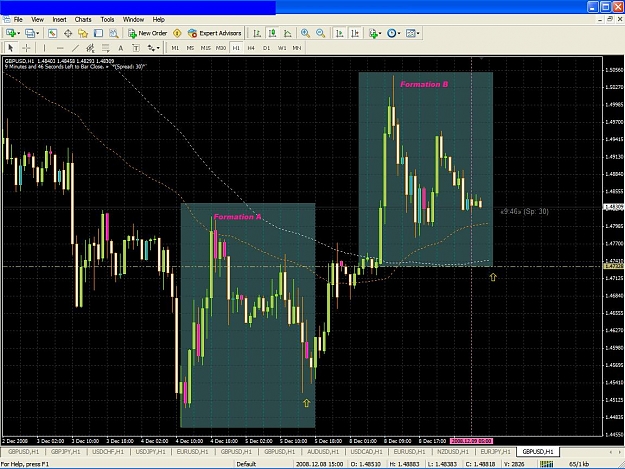Image resolution: width=625 pixels, height=469 pixels.
Task: Select the arrow Cursor tool
Action: (x=11, y=48)
